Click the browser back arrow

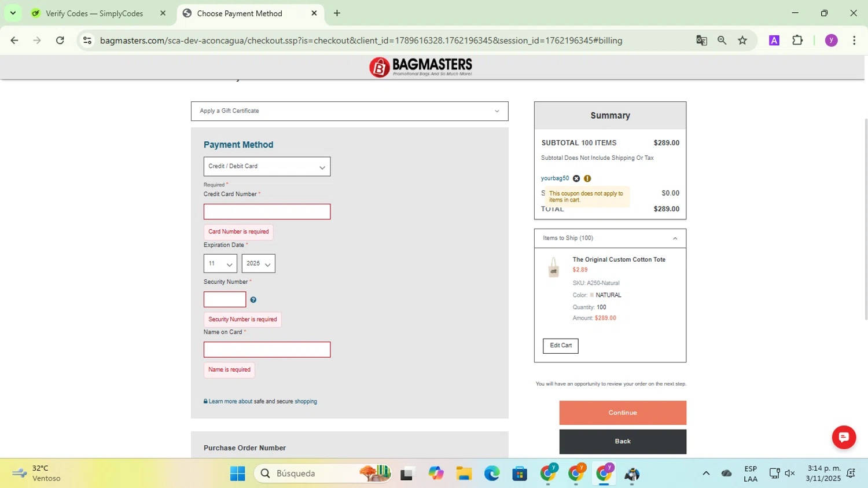[14, 41]
